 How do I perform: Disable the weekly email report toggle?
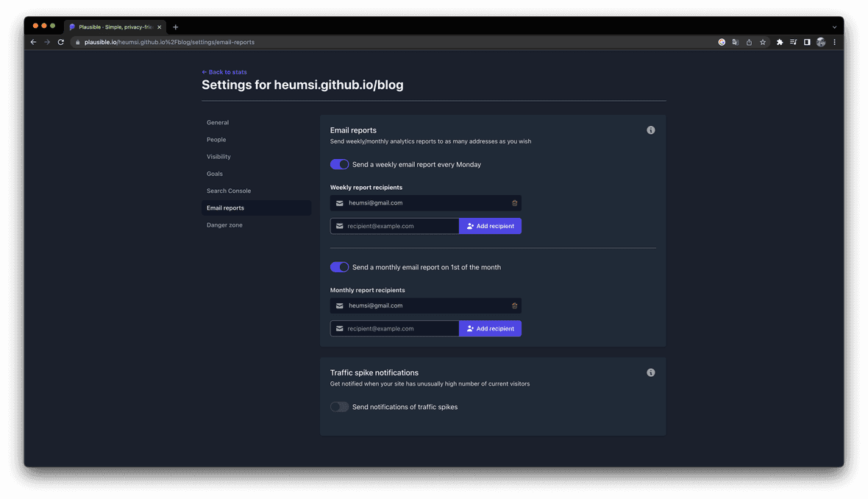coord(339,164)
